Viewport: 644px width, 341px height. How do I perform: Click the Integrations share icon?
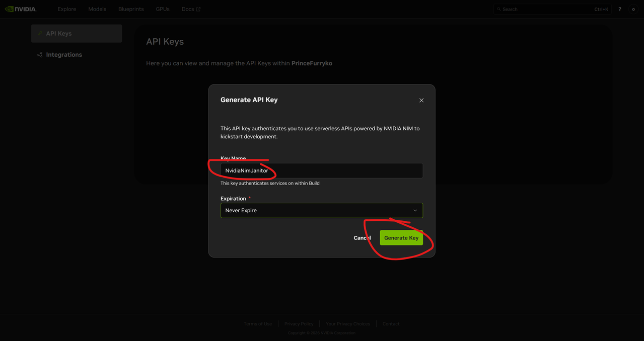(x=40, y=55)
